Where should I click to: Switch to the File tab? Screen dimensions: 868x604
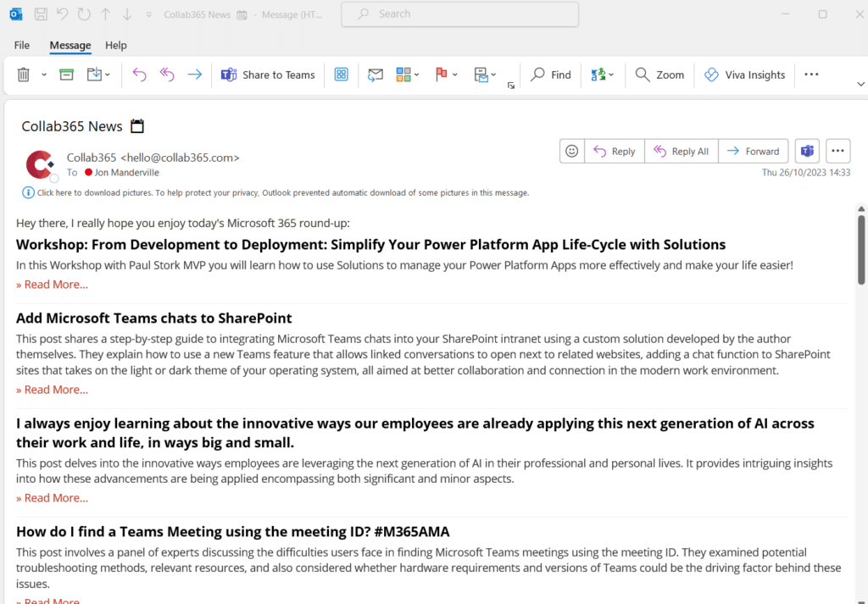pos(21,45)
